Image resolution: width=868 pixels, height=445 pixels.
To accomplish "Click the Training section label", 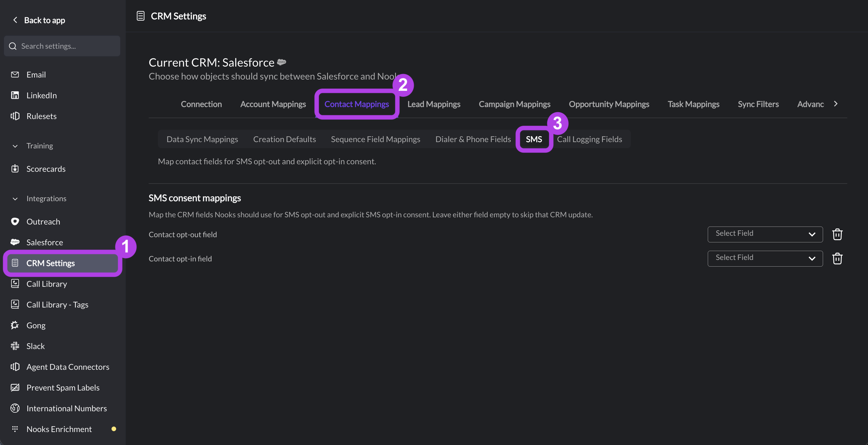I will pos(39,146).
